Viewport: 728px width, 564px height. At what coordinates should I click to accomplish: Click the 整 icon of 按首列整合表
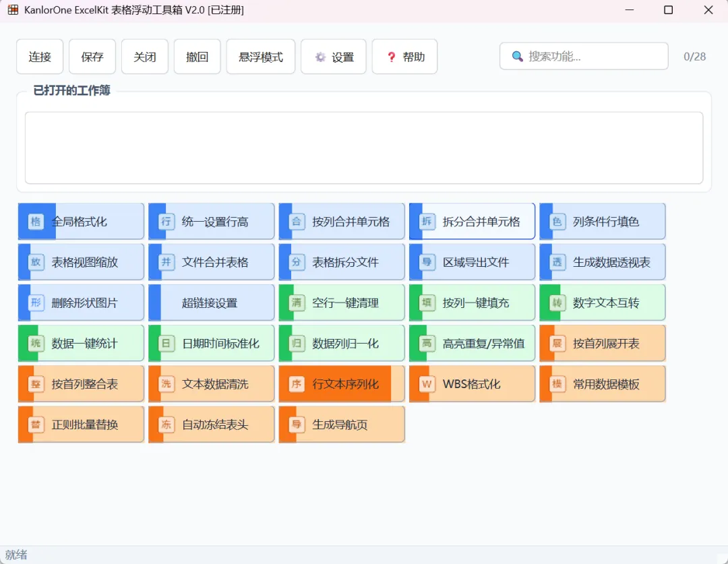[36, 384]
